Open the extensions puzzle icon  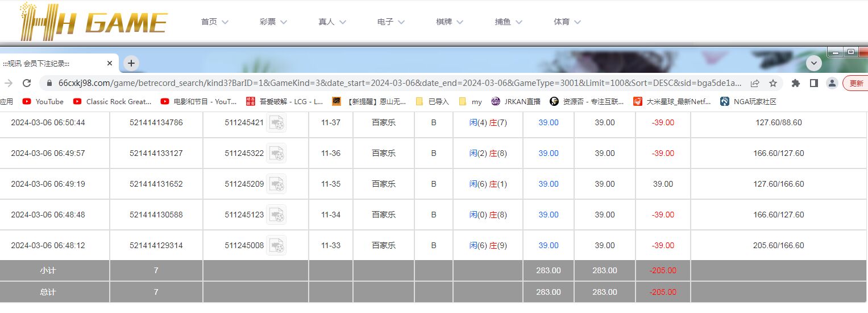(x=796, y=83)
